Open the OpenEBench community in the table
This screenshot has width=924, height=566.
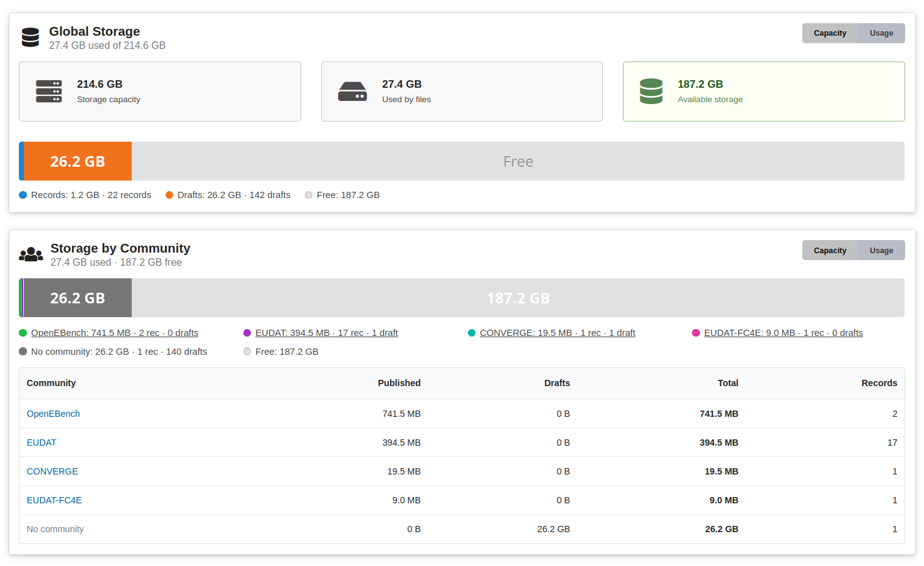pyautogui.click(x=53, y=414)
